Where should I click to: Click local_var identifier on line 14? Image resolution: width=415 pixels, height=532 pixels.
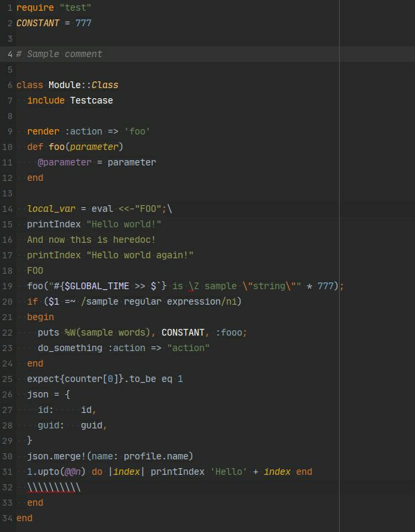click(x=51, y=208)
